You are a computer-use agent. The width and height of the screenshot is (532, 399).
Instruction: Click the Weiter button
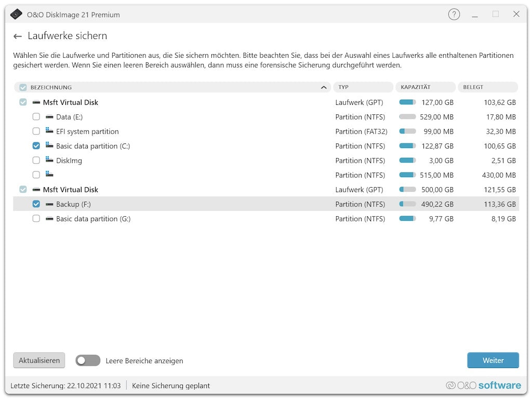tap(493, 361)
